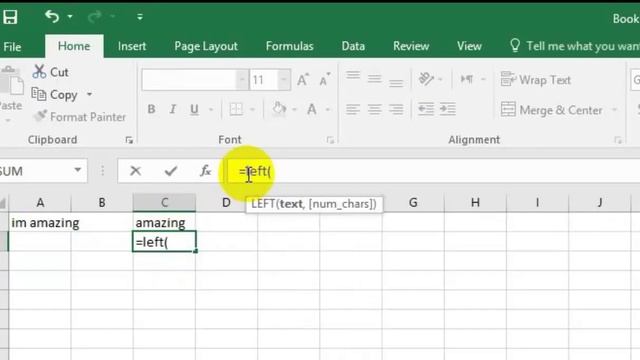Open the Review tab
640x360 pixels.
click(x=411, y=46)
